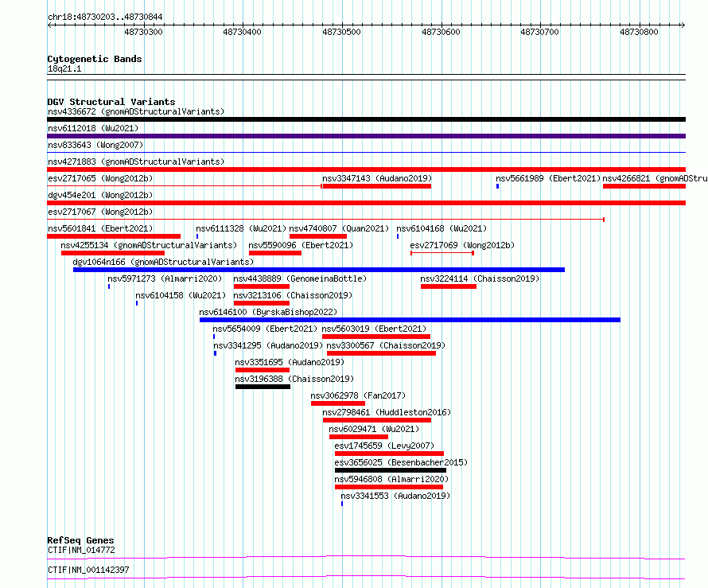Select nsv5946808 (Almarri2020) label
The image size is (708, 588).
coord(391,479)
